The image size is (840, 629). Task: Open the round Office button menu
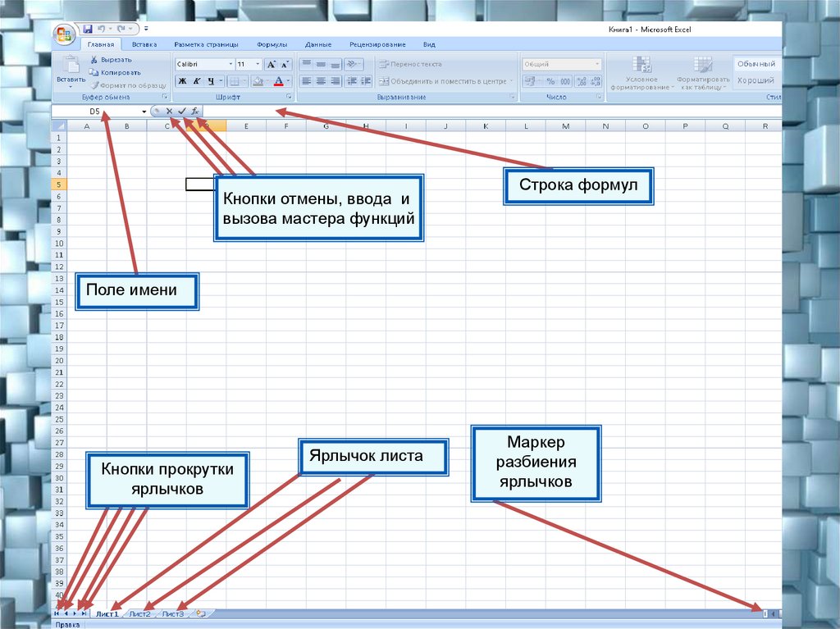64,35
